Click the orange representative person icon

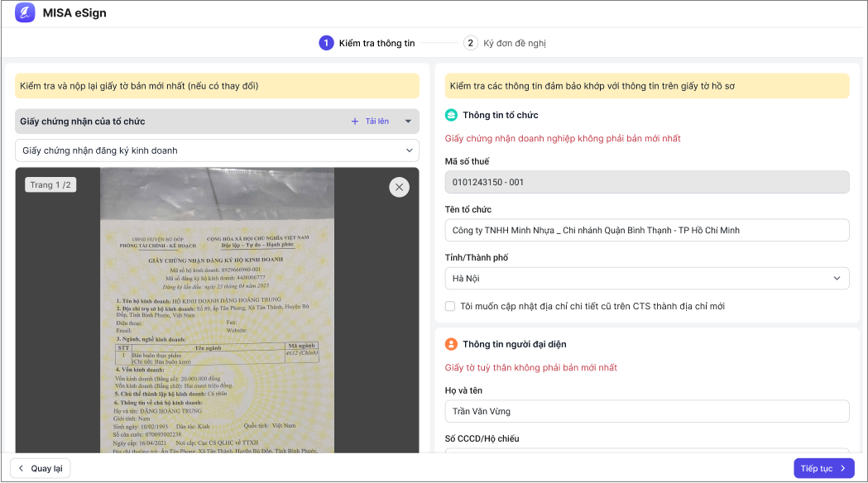pyautogui.click(x=451, y=344)
